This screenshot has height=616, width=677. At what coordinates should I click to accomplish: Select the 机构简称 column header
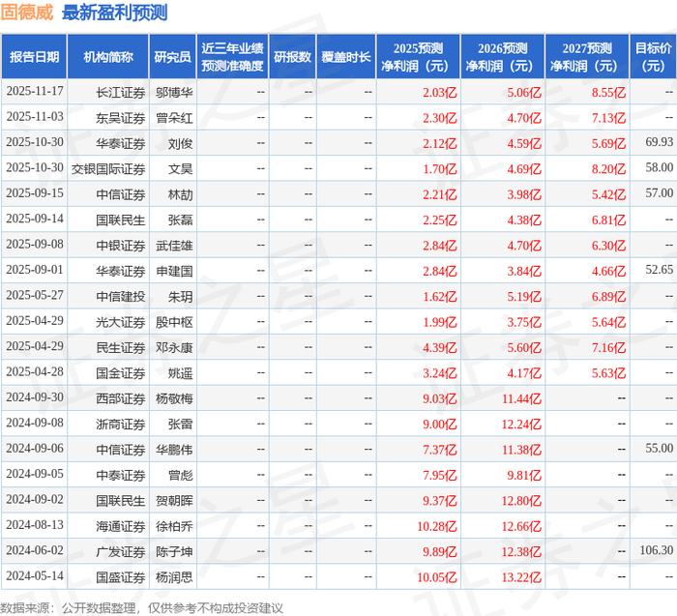coord(108,57)
